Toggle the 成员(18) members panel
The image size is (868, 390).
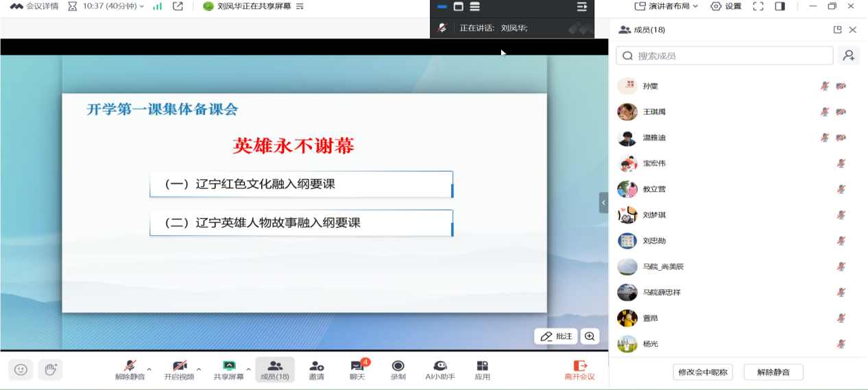275,369
